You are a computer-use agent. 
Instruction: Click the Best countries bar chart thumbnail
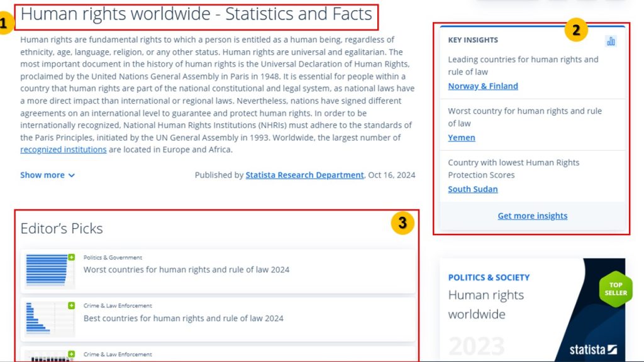point(50,319)
